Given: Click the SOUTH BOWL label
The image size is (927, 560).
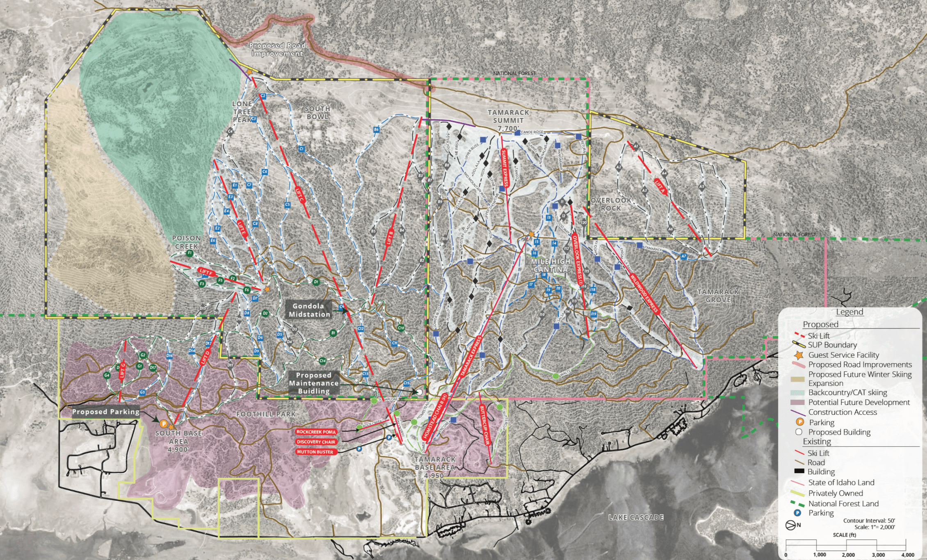Looking at the screenshot, I should [x=317, y=113].
